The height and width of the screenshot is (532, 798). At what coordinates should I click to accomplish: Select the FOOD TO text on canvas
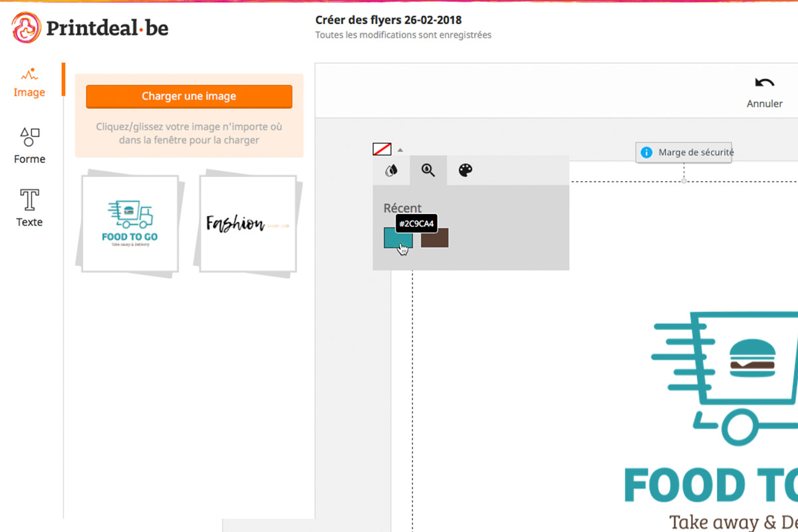tap(711, 485)
